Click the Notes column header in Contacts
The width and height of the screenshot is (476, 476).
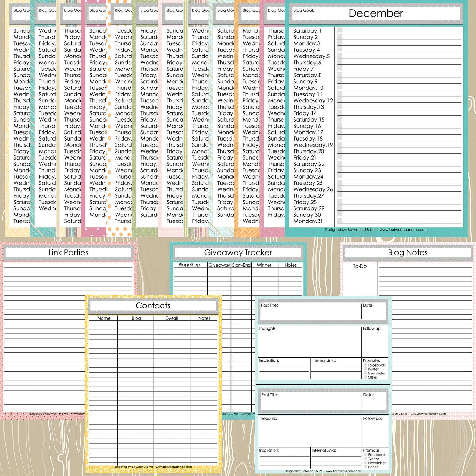(204, 318)
